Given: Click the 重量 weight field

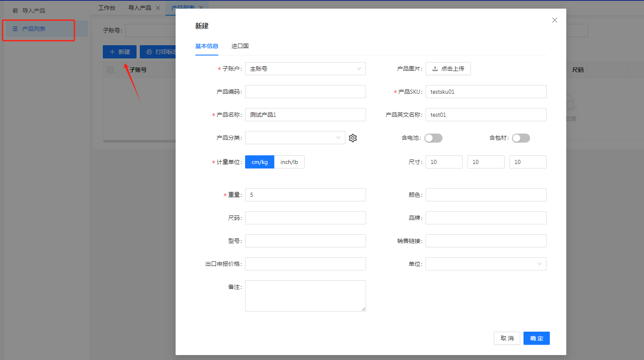Looking at the screenshot, I should [306, 195].
